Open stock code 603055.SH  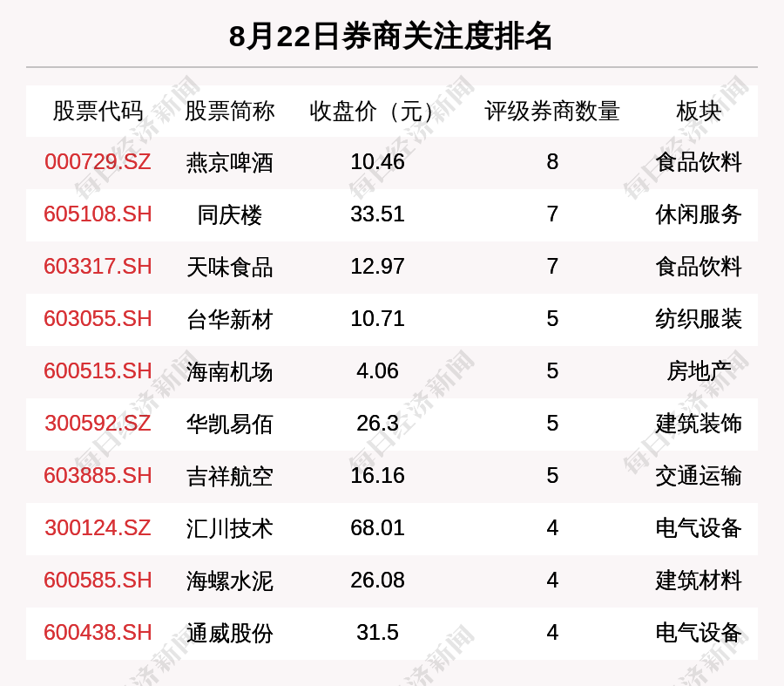click(x=98, y=319)
